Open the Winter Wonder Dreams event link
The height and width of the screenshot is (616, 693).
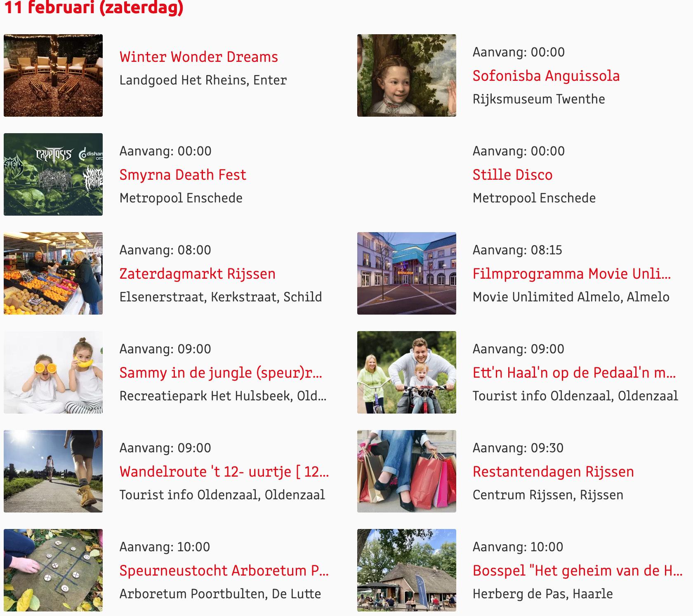pos(198,57)
